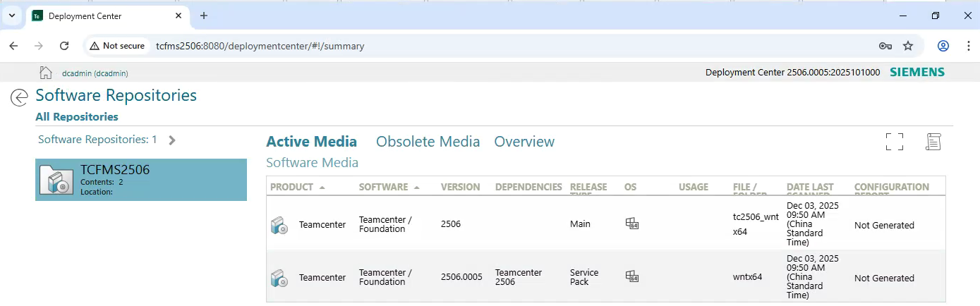
Task: Click the VERSION column header
Action: tap(460, 187)
